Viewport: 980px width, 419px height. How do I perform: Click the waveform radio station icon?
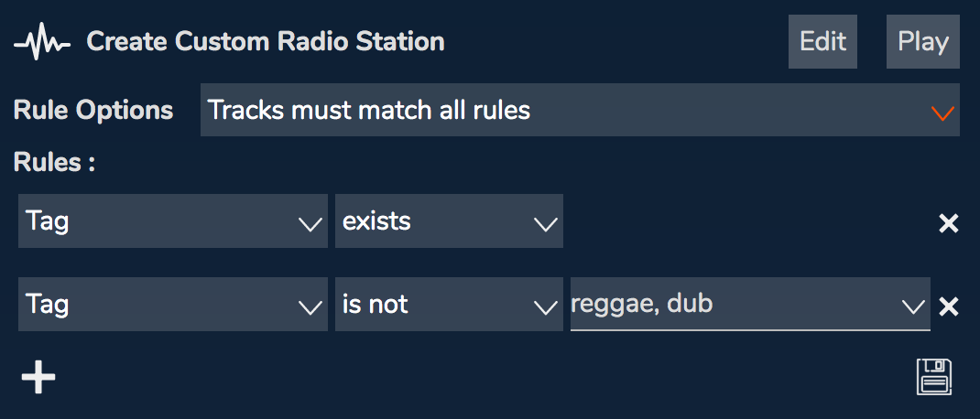tap(42, 42)
